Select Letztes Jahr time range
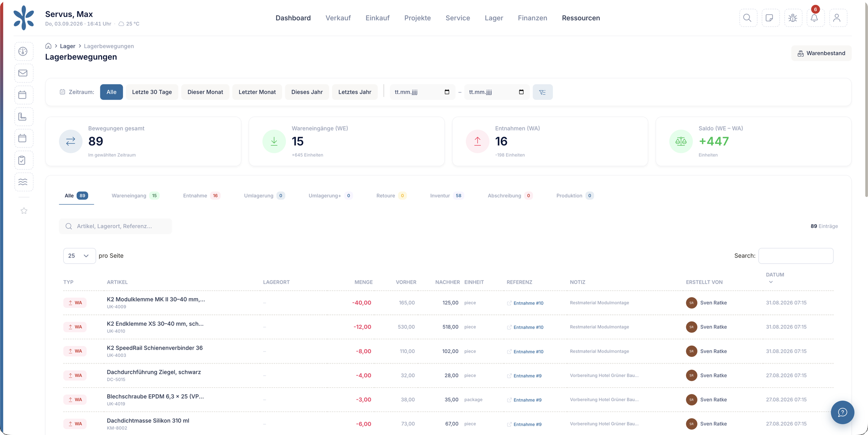The height and width of the screenshot is (435, 868). coord(355,92)
